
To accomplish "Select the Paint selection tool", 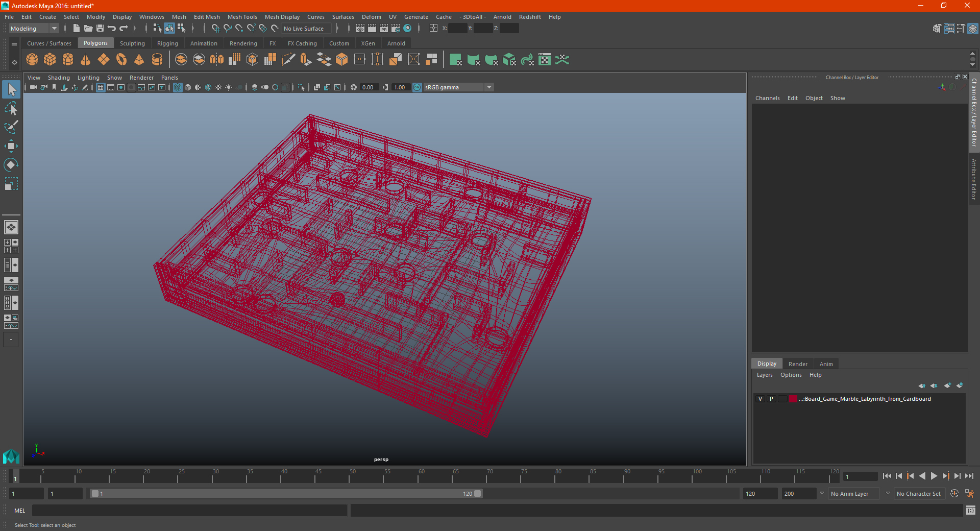I will 11,127.
